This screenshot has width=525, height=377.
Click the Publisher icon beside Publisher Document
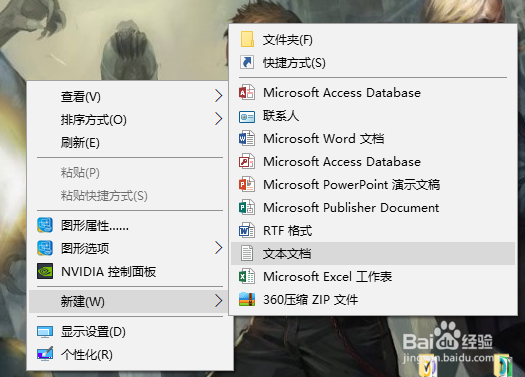247,208
